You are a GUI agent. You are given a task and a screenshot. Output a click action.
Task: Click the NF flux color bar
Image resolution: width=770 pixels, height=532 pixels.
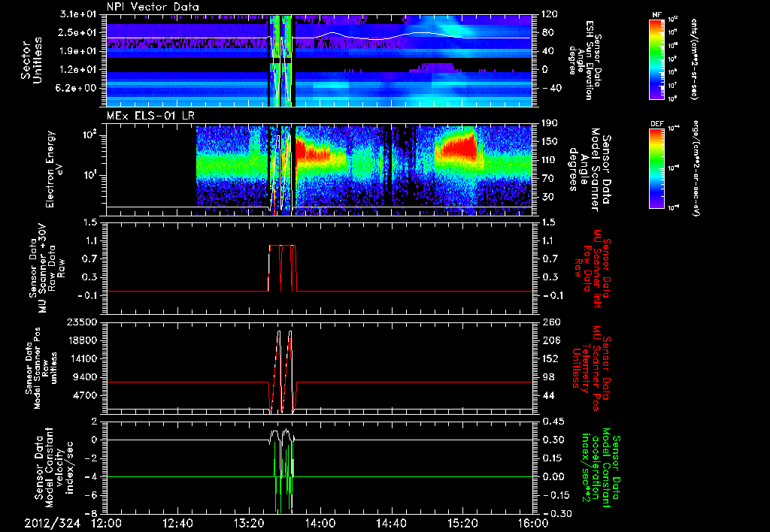[656, 59]
